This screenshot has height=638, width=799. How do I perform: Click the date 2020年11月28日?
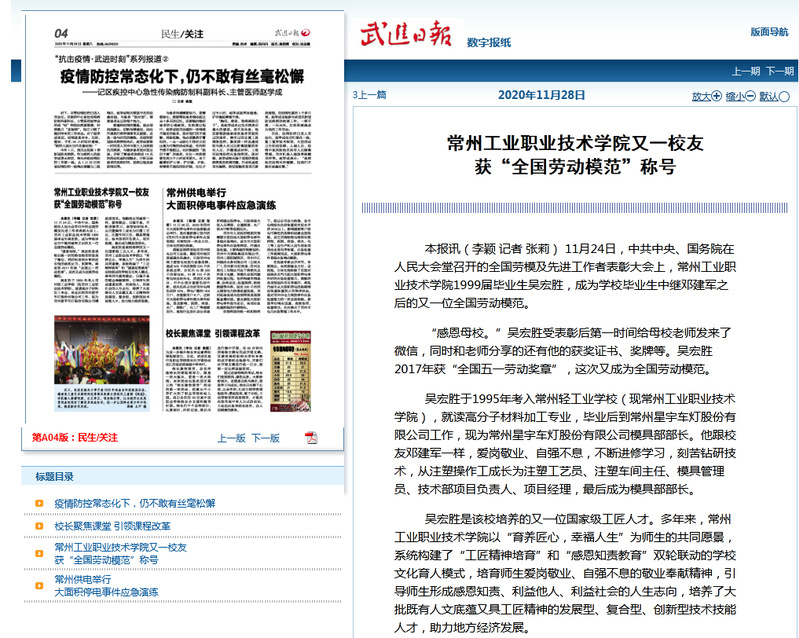[x=541, y=95]
